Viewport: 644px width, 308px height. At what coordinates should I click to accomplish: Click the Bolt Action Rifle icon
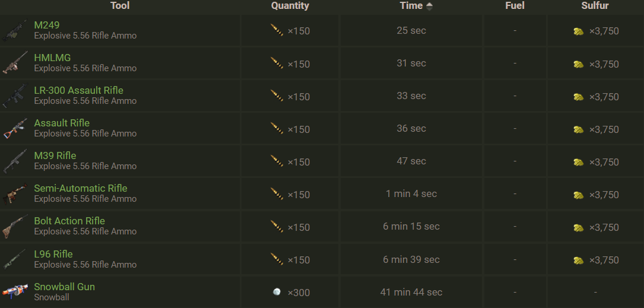coord(14,227)
